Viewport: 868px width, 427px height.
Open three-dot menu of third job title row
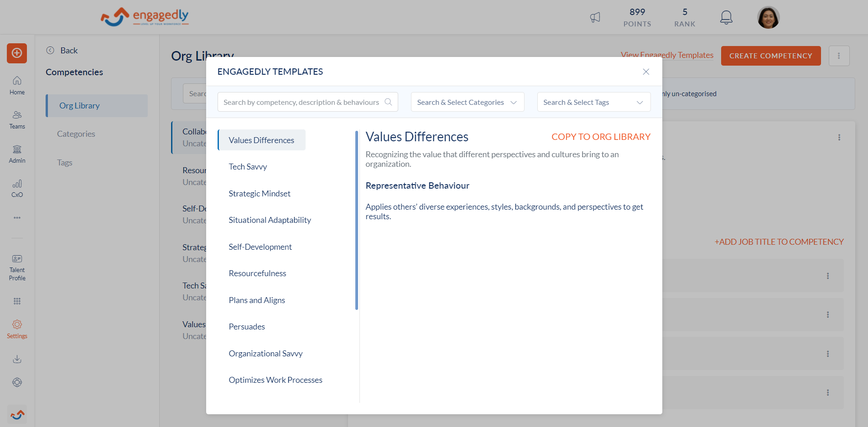point(827,354)
